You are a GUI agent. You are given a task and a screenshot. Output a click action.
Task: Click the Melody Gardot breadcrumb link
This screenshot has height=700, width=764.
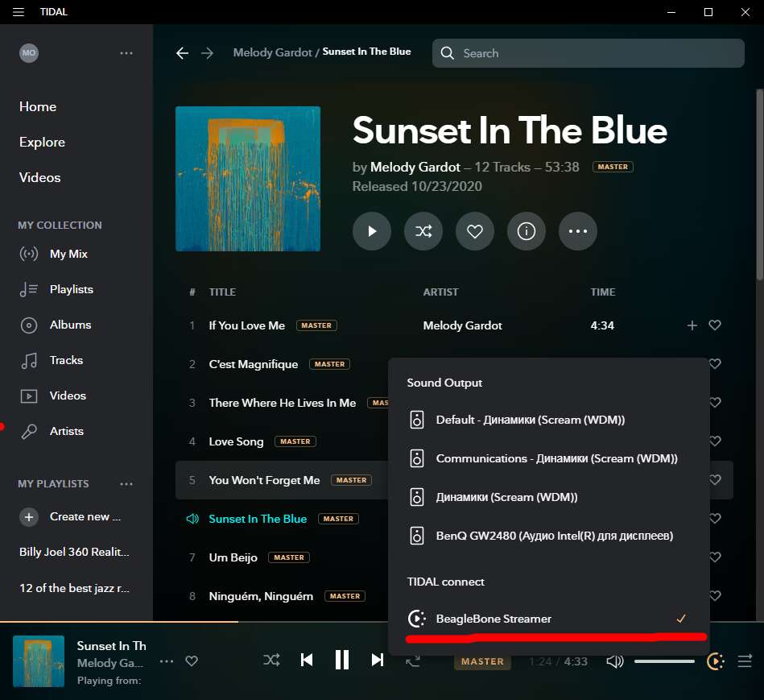(272, 52)
